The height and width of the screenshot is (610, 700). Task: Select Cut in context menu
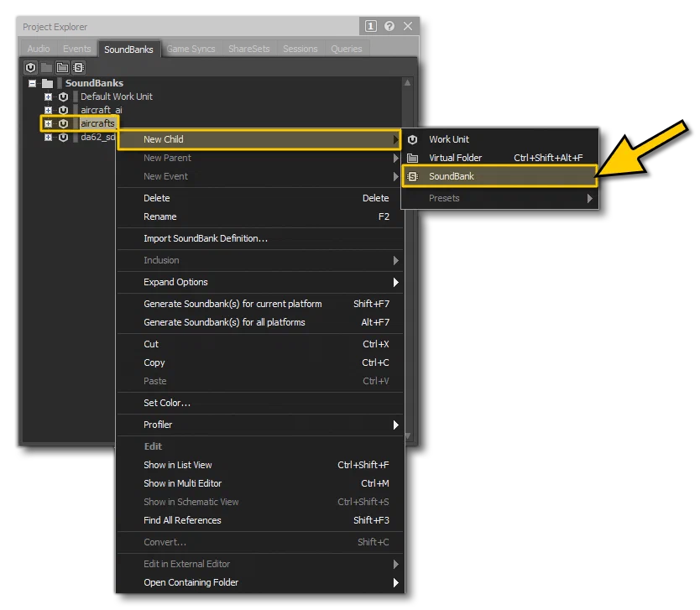[260, 344]
